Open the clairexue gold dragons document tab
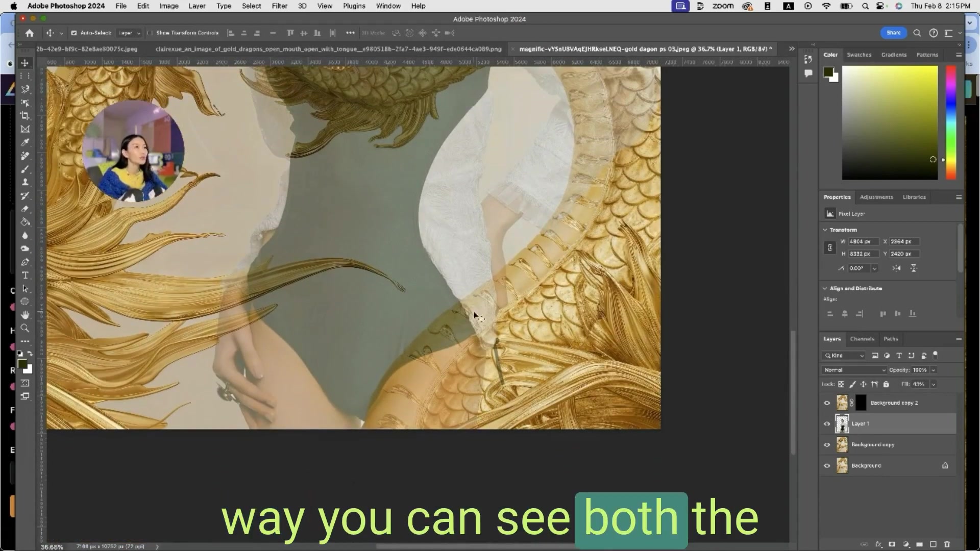This screenshot has width=980, height=551. tap(328, 49)
